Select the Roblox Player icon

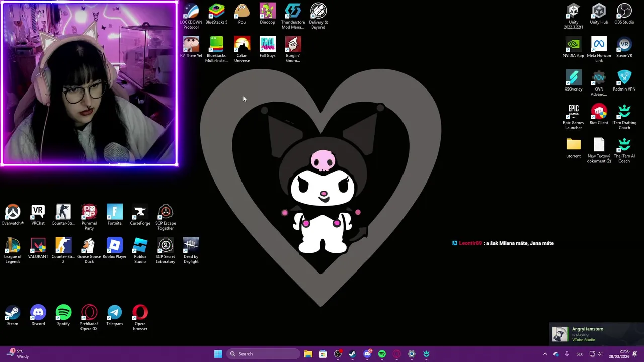(x=115, y=248)
